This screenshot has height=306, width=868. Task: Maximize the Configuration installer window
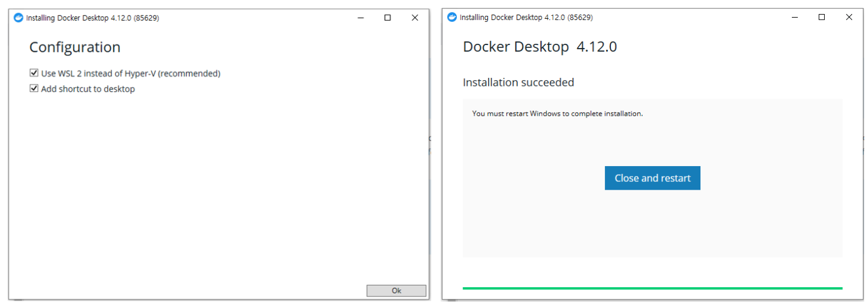387,18
